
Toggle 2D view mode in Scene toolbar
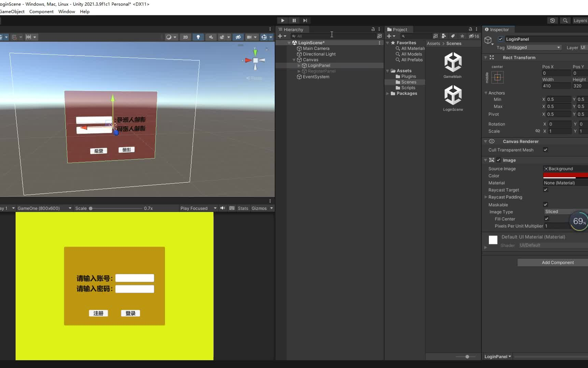tap(185, 37)
